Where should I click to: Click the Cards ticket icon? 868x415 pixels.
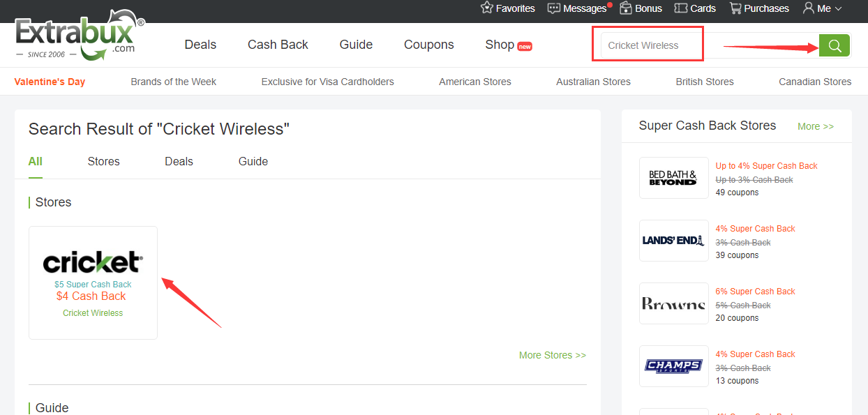680,8
